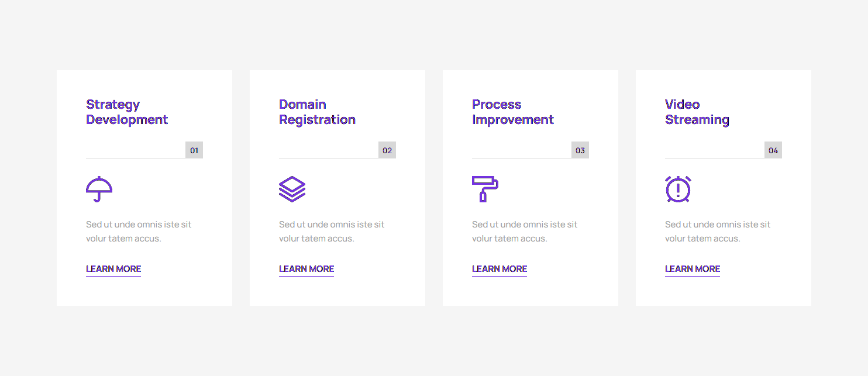Click the 03 number badge
This screenshot has width=868, height=376.
coord(580,150)
